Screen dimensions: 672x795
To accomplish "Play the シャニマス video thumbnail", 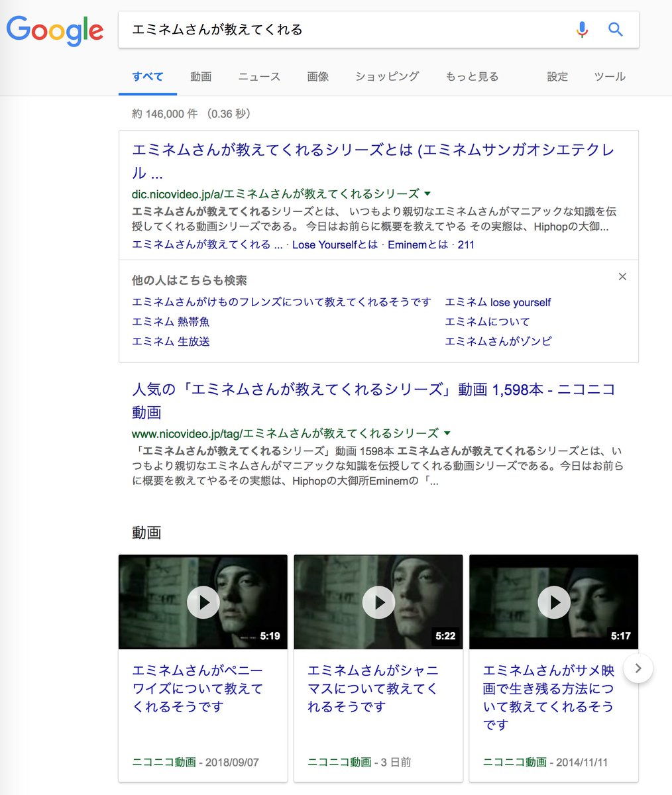I will pos(378,602).
